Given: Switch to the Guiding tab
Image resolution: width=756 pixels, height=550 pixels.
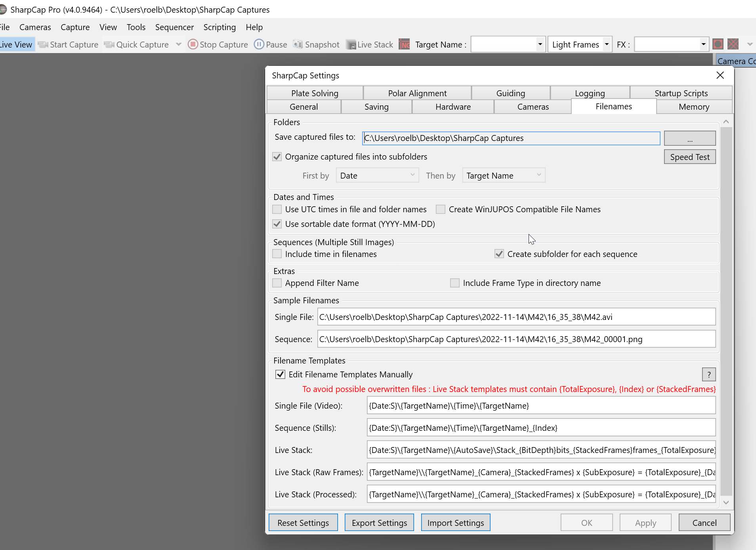Looking at the screenshot, I should (511, 93).
